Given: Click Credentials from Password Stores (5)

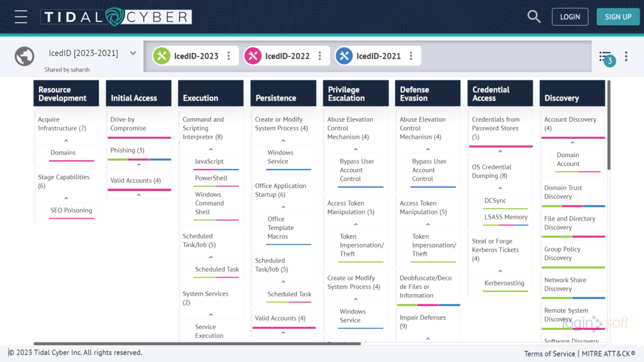Looking at the screenshot, I should [x=496, y=128].
